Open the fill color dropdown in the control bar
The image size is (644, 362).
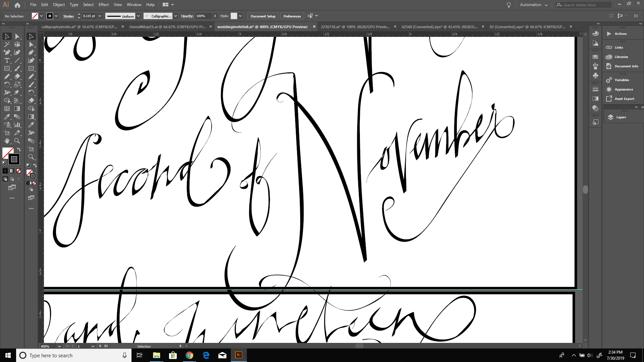(41, 16)
